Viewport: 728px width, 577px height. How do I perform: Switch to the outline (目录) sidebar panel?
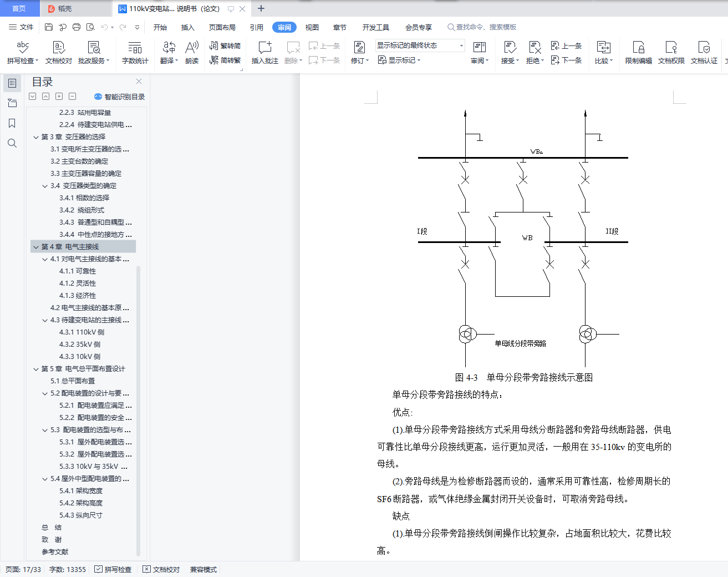click(x=12, y=83)
